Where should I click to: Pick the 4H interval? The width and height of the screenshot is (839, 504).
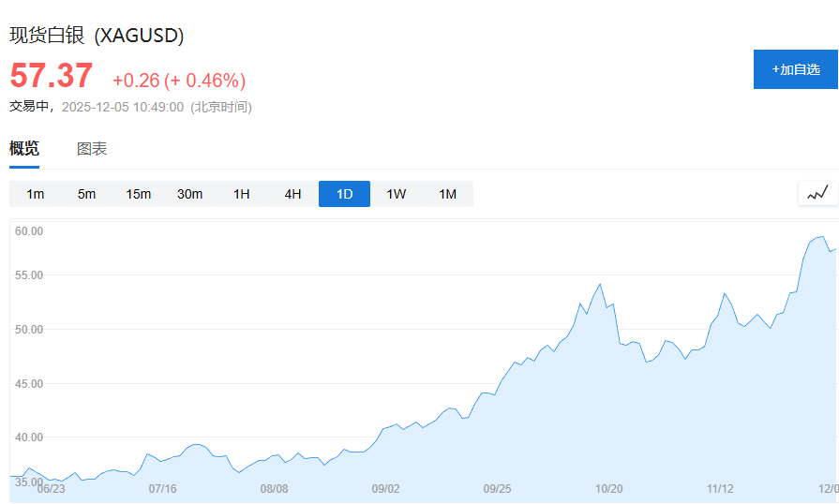click(x=293, y=194)
